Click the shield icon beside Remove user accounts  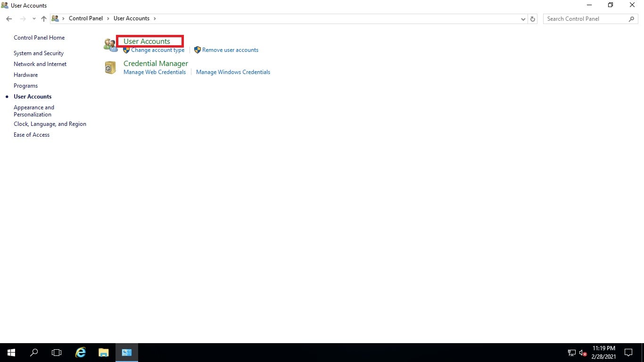pyautogui.click(x=198, y=50)
